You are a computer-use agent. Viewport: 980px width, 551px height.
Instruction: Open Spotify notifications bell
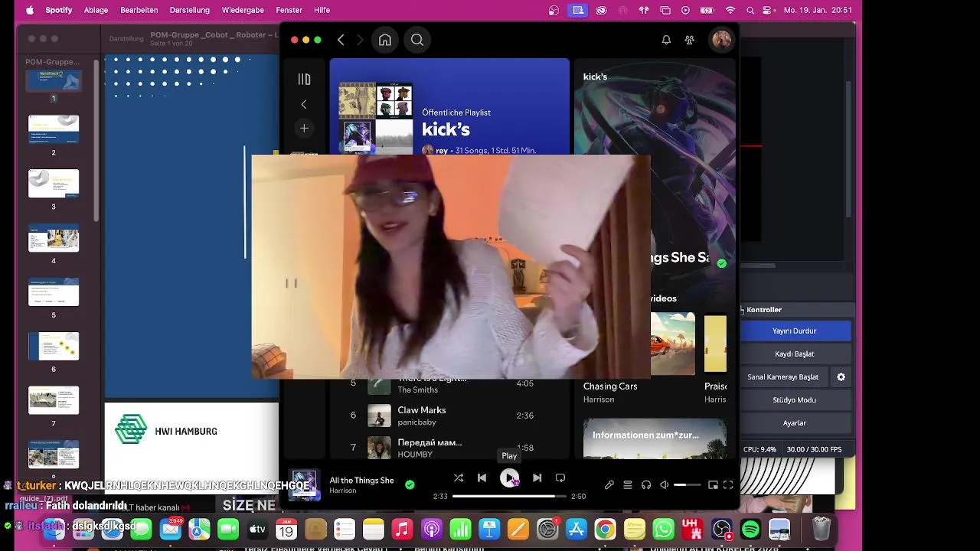666,40
